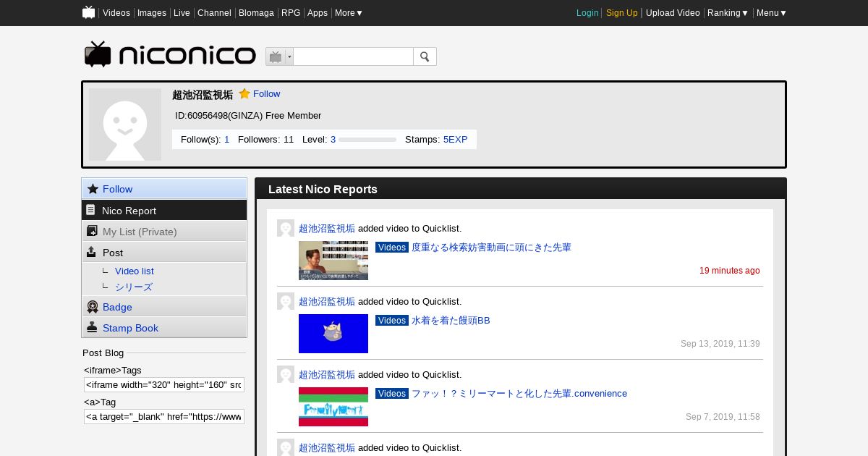
Task: Click the Sign Up link
Action: tap(622, 13)
